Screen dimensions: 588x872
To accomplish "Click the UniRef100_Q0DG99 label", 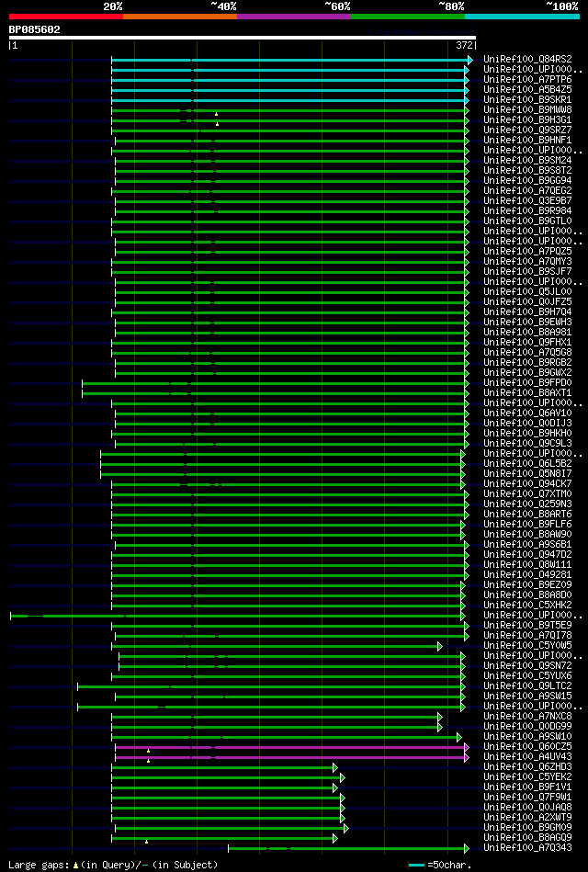I will point(527,727).
